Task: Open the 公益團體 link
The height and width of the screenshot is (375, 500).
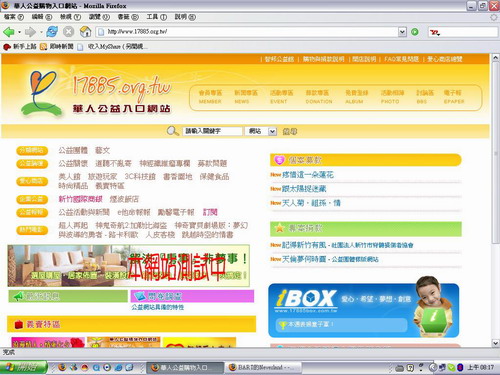Action: pyautogui.click(x=73, y=150)
